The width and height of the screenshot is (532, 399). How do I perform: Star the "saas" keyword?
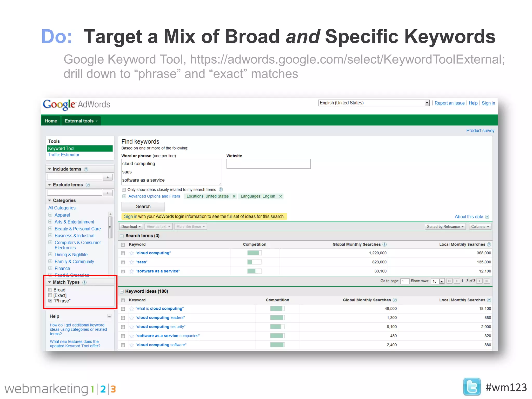[132, 262]
